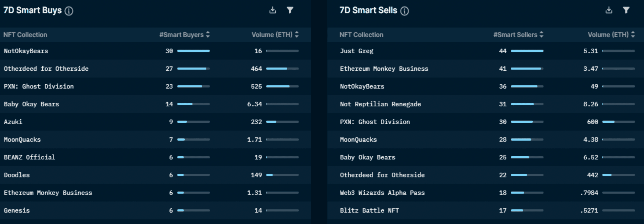Download the 7D Smart Sells table
Viewport: 644px width, 224px height.
pyautogui.click(x=609, y=10)
